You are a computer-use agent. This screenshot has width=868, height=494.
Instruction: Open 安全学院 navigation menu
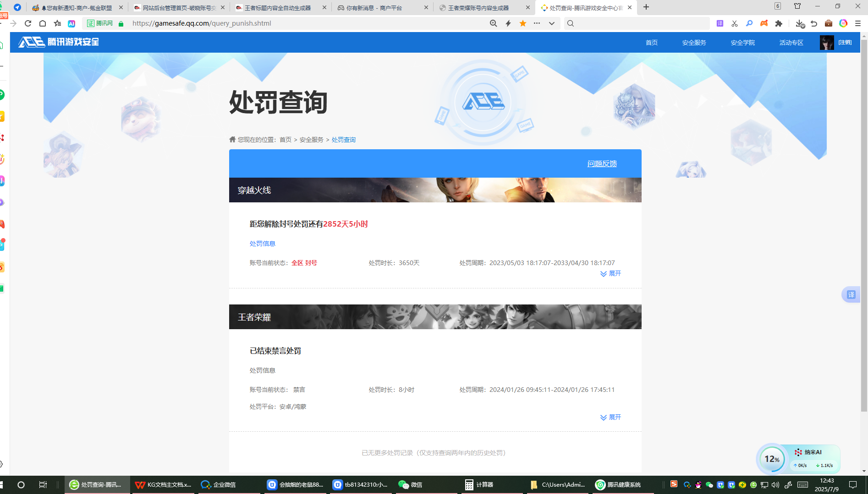coord(743,43)
